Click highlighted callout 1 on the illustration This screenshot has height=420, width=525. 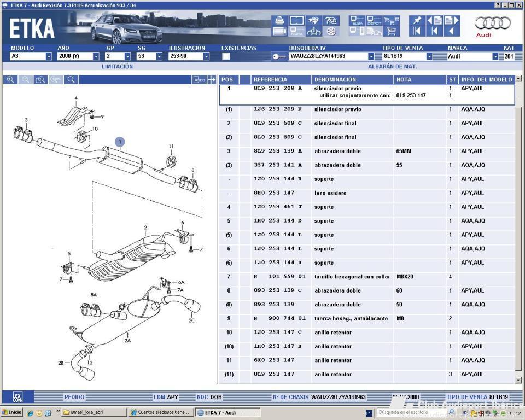coord(120,142)
